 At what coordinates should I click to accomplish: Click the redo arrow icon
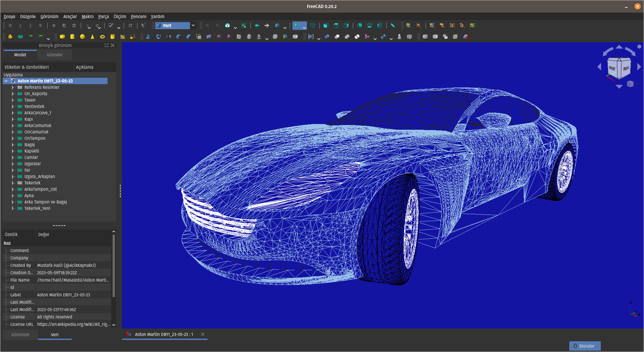(98, 25)
